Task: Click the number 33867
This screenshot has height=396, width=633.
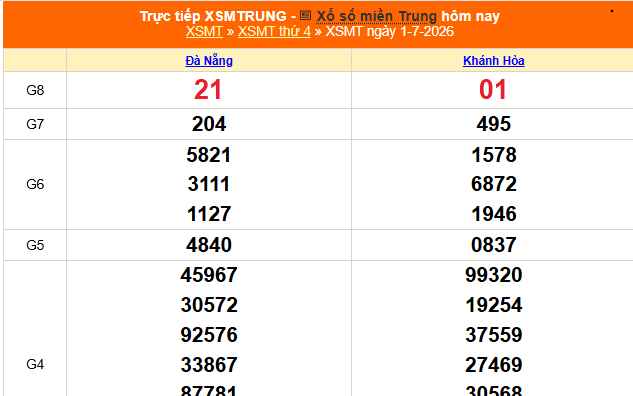Action: tap(209, 365)
